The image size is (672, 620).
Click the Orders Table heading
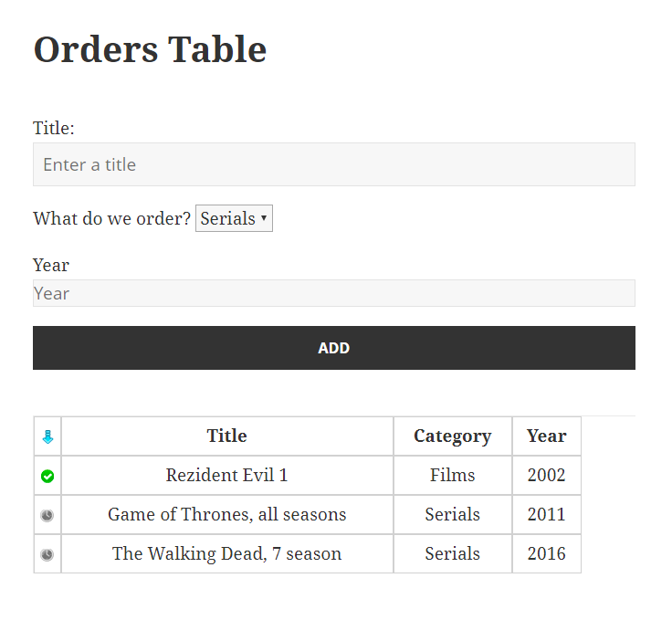tap(150, 49)
